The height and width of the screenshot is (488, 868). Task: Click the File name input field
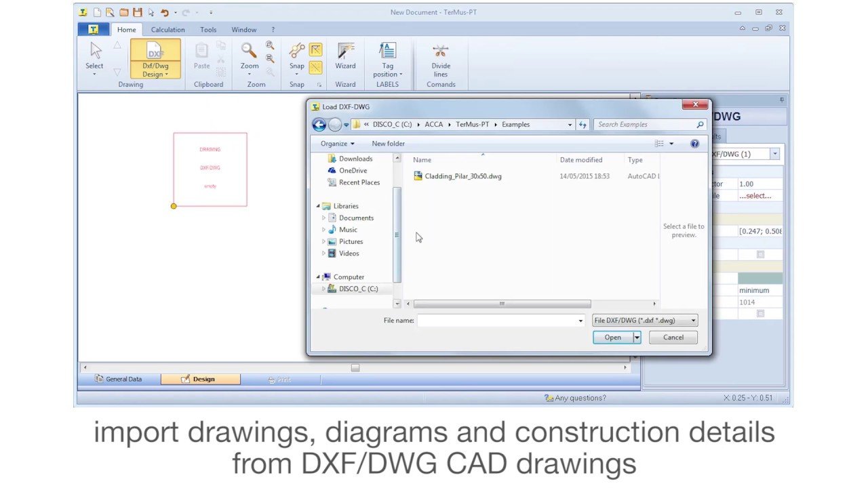[496, 321]
